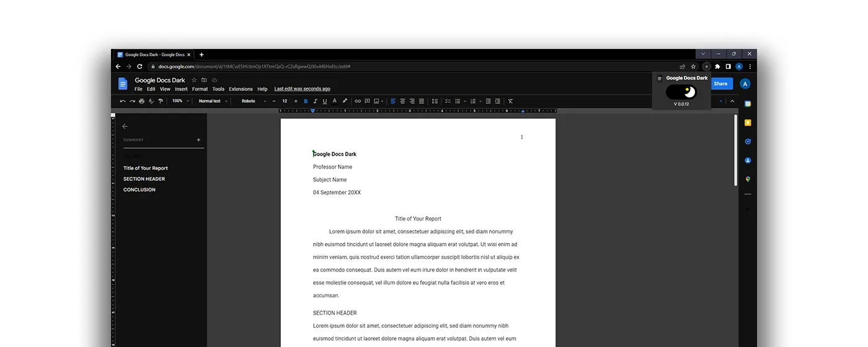Open insert image dropdown arrow
Image resolution: width=868 pixels, height=347 pixels.
(383, 101)
